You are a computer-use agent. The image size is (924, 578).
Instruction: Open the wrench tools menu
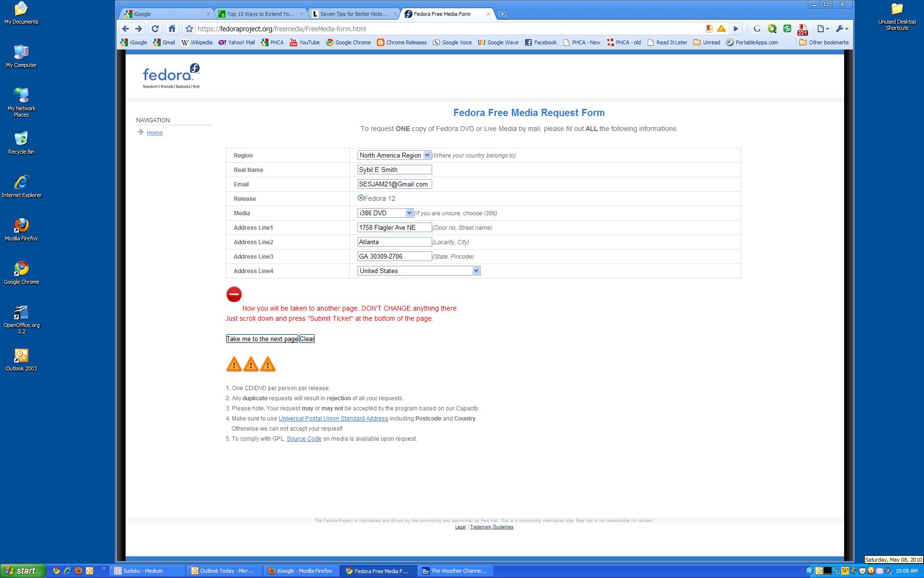coord(842,29)
